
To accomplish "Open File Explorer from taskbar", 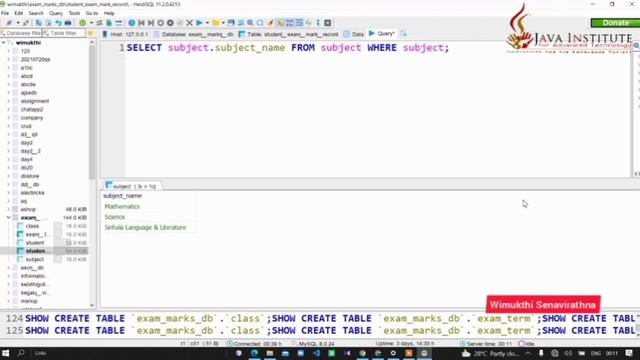I will (270, 353).
